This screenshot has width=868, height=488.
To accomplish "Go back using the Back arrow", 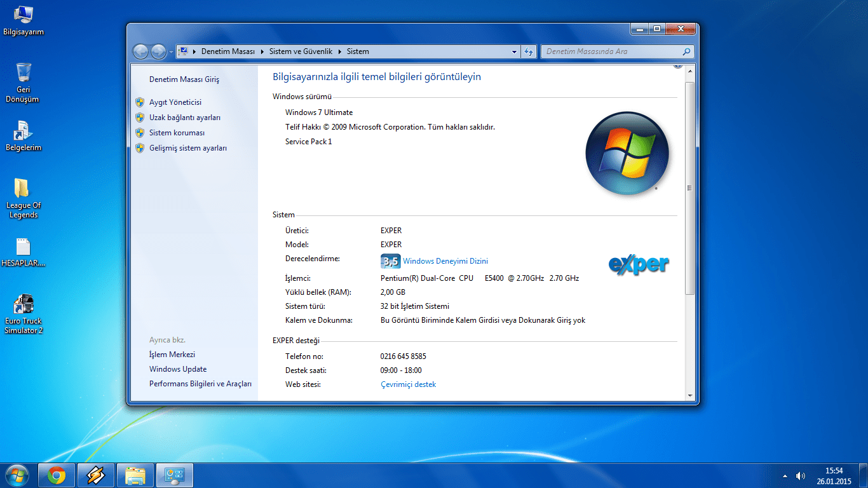I will click(x=140, y=51).
